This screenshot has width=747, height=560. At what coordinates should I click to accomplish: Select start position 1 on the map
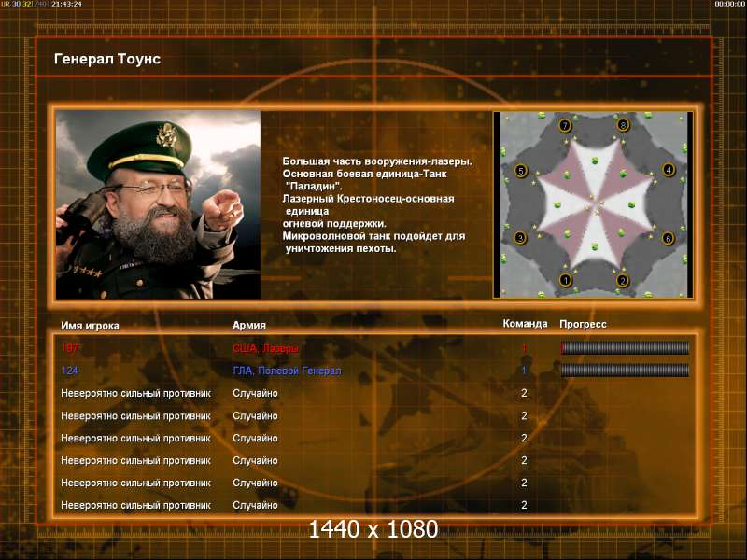(565, 280)
